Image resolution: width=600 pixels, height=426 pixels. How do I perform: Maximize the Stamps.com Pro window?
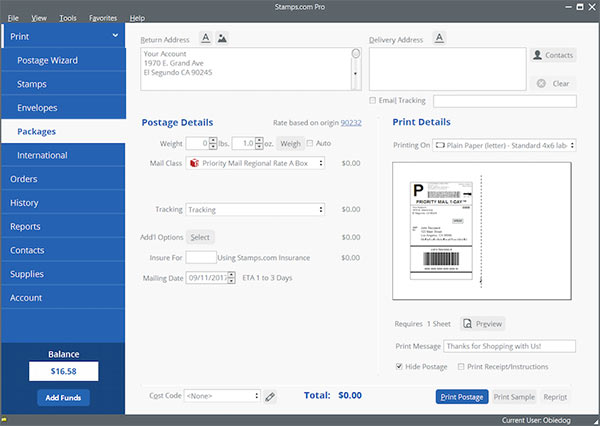(580, 7)
